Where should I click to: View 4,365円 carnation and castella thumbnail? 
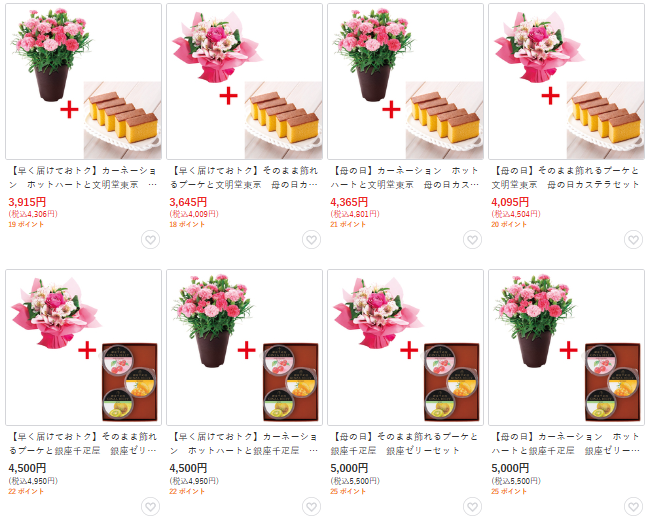pyautogui.click(x=406, y=81)
